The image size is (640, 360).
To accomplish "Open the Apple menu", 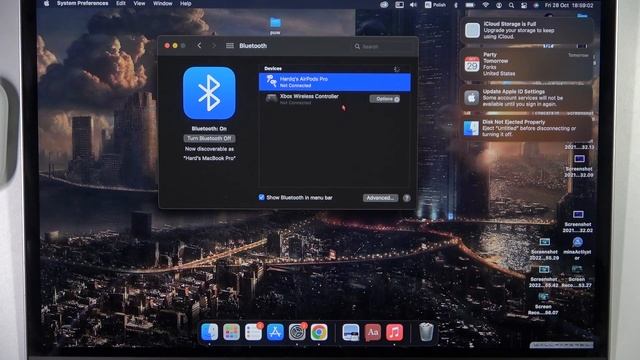I will pyautogui.click(x=47, y=4).
